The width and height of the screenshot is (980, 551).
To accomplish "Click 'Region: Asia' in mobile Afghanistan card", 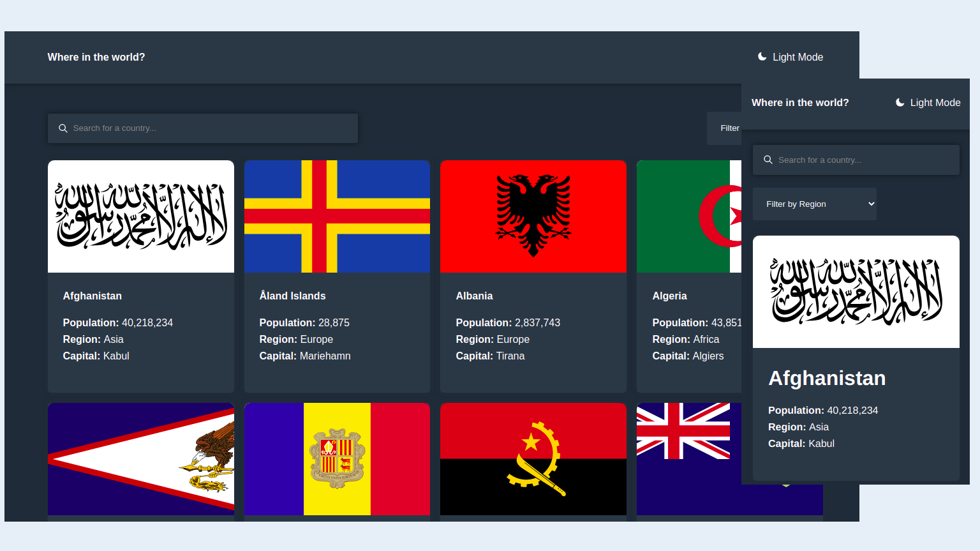I will pos(798,427).
